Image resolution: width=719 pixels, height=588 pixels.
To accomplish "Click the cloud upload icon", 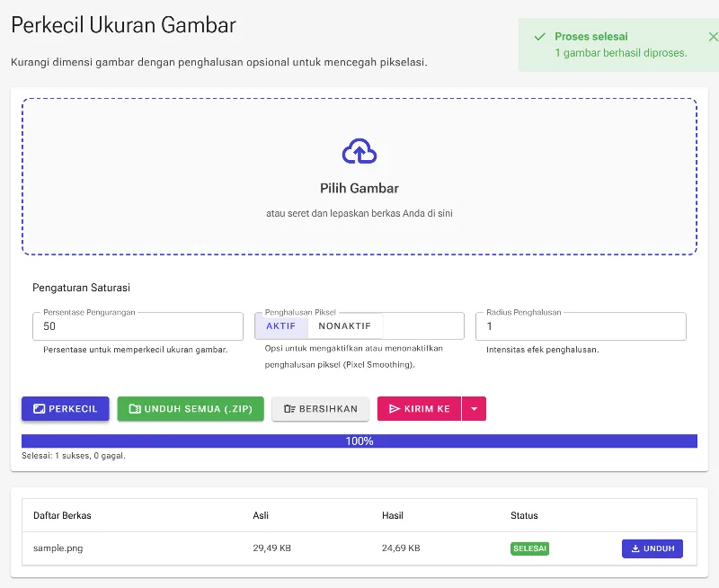I will tap(359, 151).
